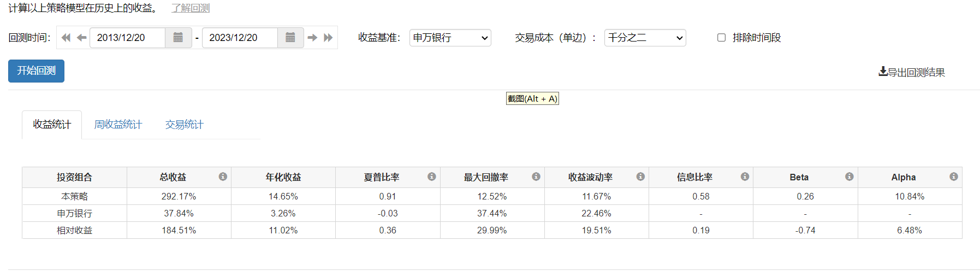Click the 导出回测结果 export link
Screen dimensions: 980x276
[912, 72]
